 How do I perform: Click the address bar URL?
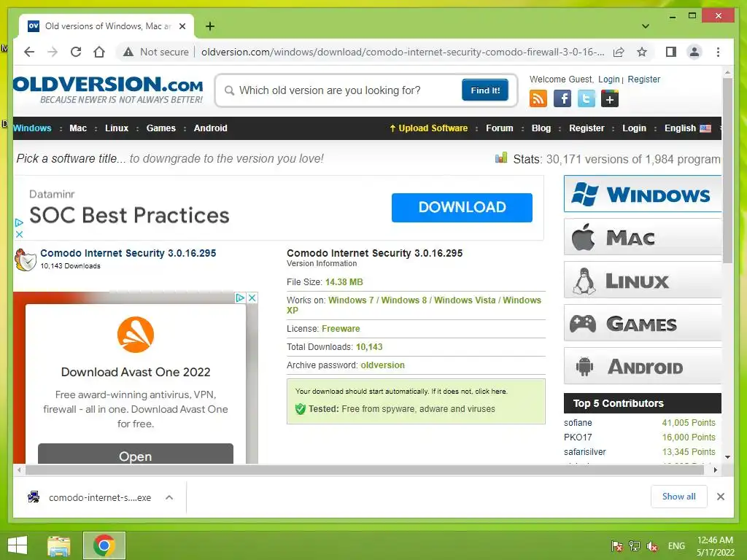[403, 52]
